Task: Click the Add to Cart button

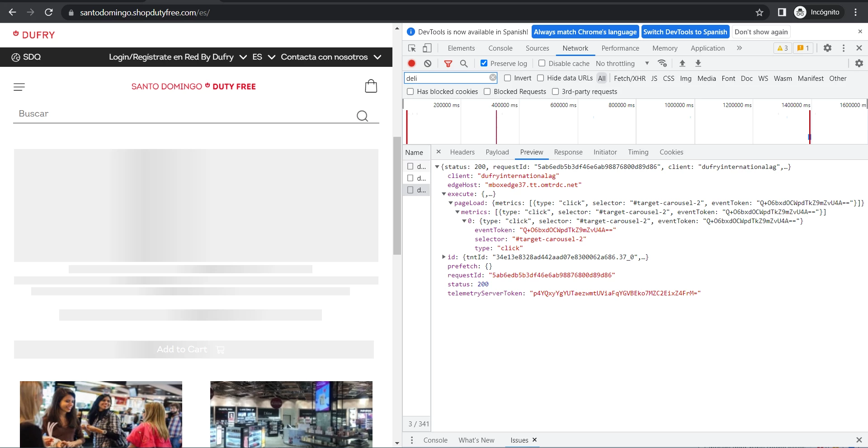Action: pos(194,350)
